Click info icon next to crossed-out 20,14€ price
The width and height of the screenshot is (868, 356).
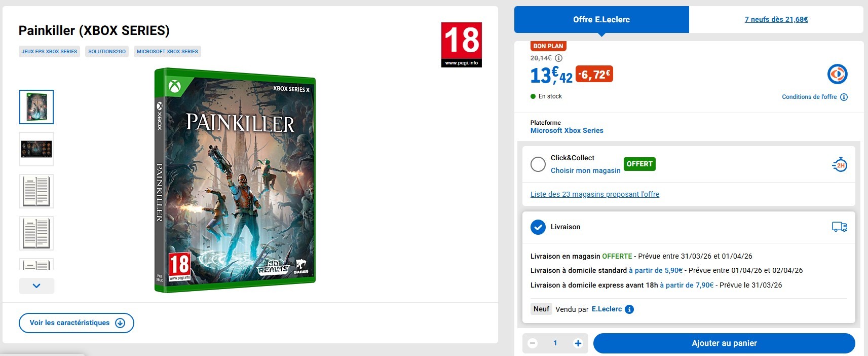pyautogui.click(x=558, y=58)
